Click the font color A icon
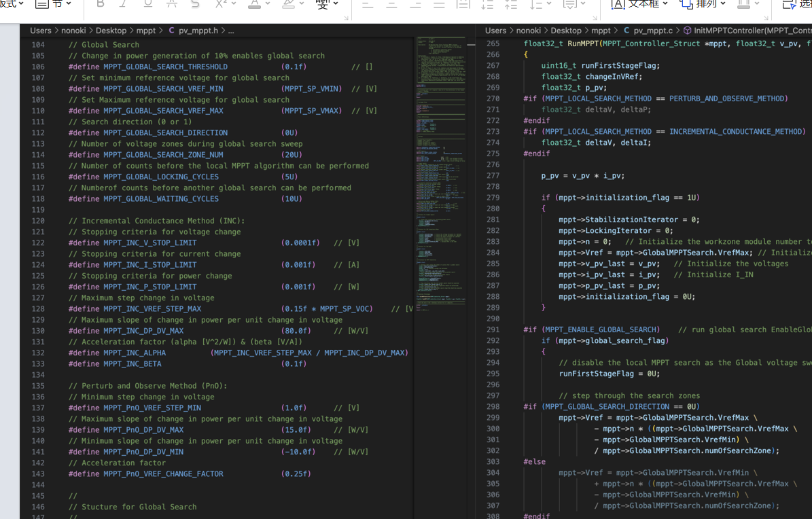This screenshot has width=812, height=519. (254, 4)
